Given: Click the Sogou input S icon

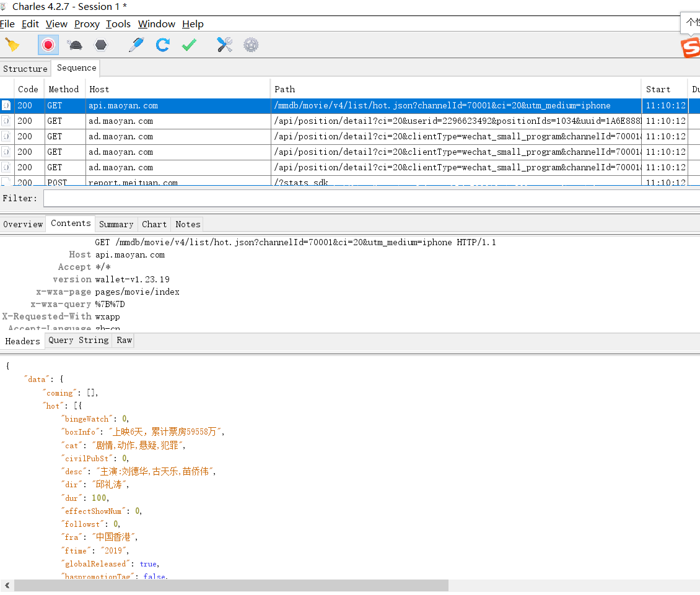Looking at the screenshot, I should pyautogui.click(x=690, y=47).
